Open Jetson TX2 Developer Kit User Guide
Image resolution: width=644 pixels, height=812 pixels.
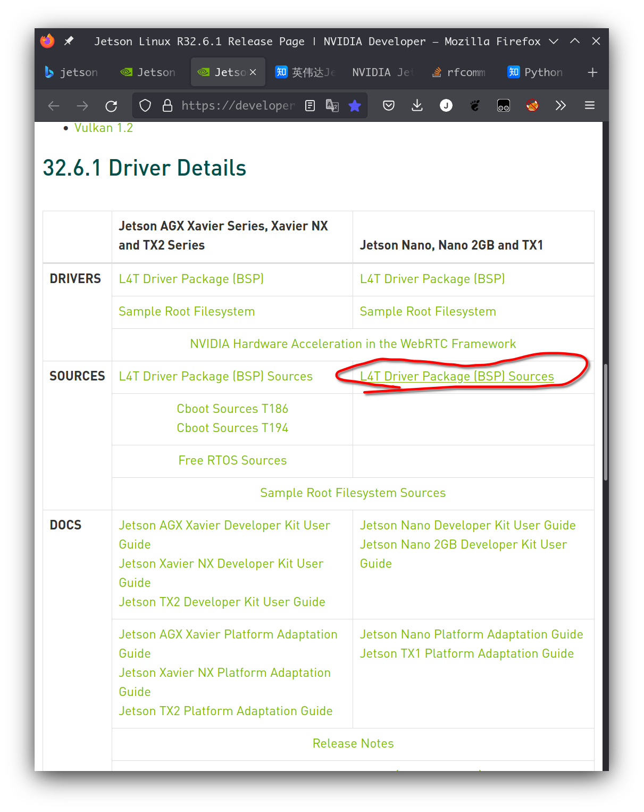[222, 602]
